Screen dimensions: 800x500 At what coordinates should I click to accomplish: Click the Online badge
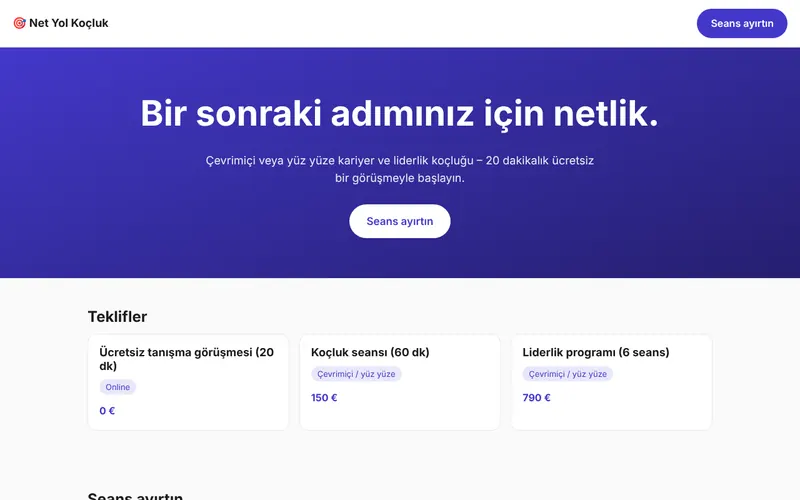(118, 387)
